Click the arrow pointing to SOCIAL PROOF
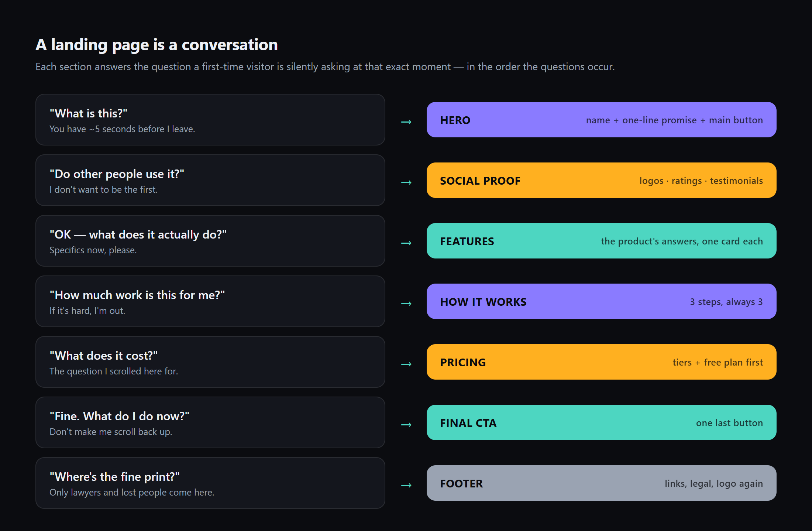 [x=406, y=182]
